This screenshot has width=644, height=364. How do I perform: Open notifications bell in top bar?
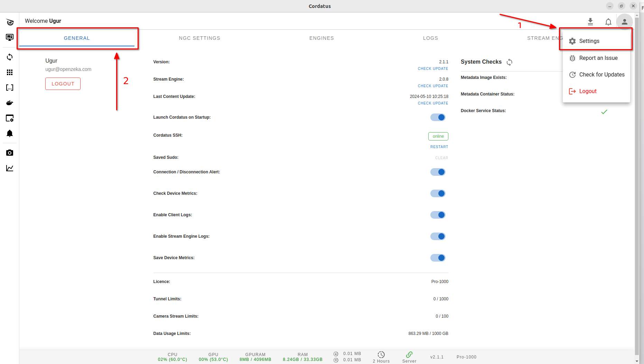[x=608, y=22]
